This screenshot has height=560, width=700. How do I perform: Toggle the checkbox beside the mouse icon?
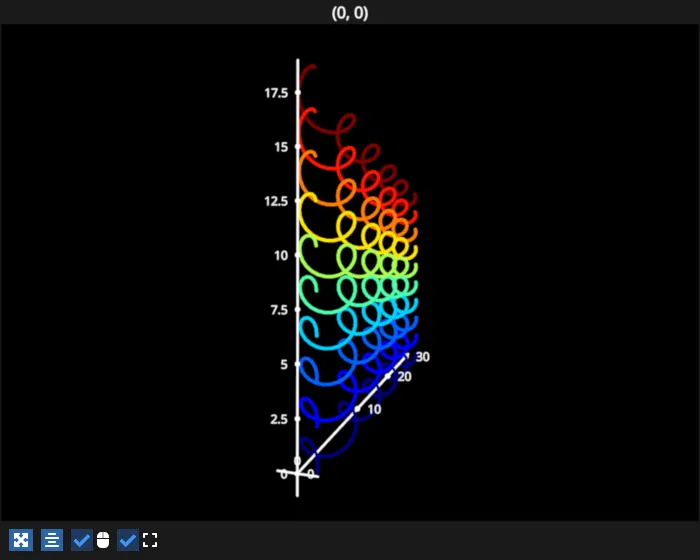(82, 540)
